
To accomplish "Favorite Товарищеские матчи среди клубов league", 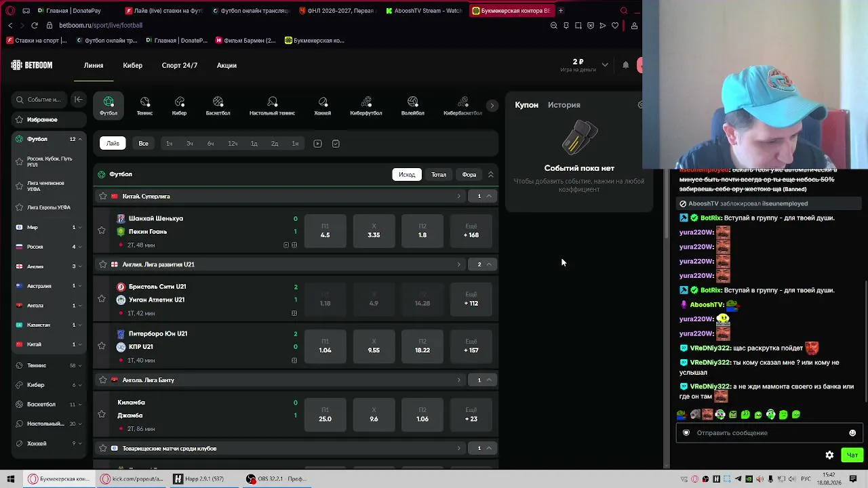I will coord(103,449).
